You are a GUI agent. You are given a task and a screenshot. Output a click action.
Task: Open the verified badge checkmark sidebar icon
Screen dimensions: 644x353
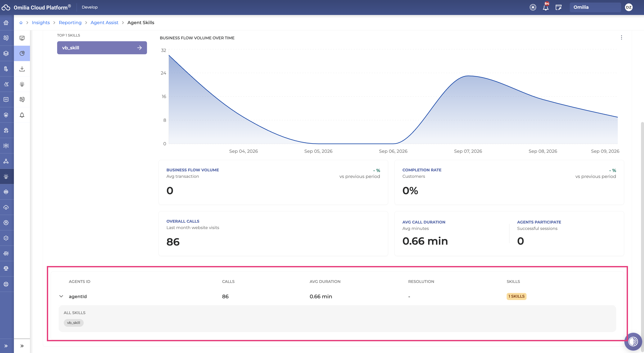(6, 238)
